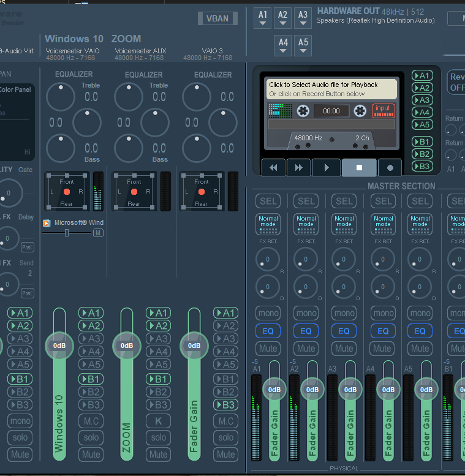The height and width of the screenshot is (476, 465).
Task: Toggle solo on the ZOOM strip
Action: (x=159, y=437)
